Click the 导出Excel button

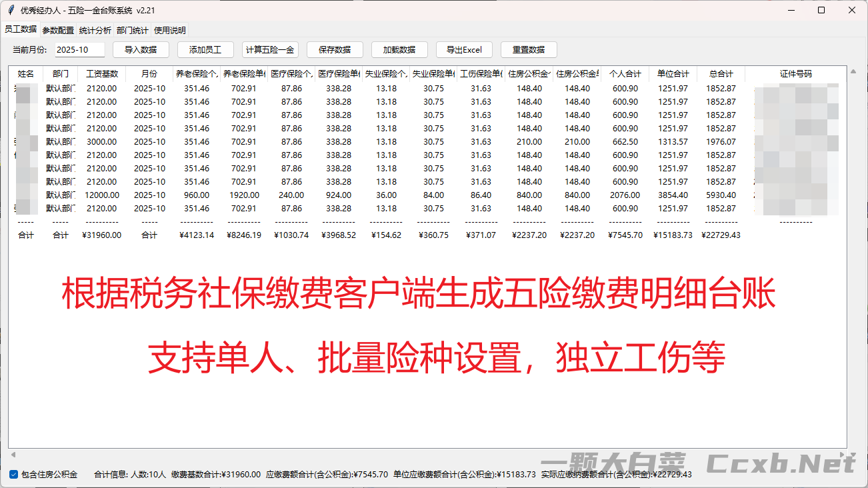[464, 50]
